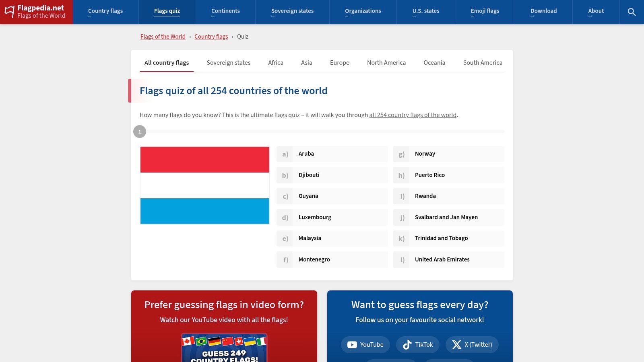Select answer Trinidad and Tobago

click(x=448, y=238)
